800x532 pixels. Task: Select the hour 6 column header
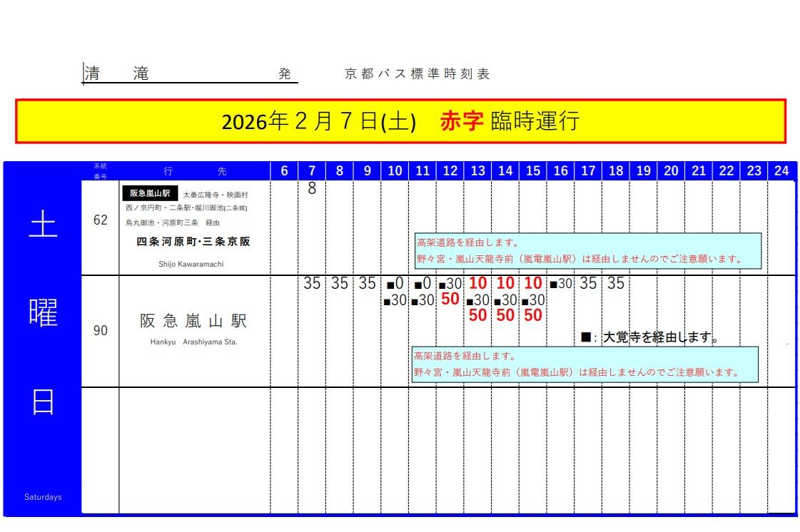[283, 170]
